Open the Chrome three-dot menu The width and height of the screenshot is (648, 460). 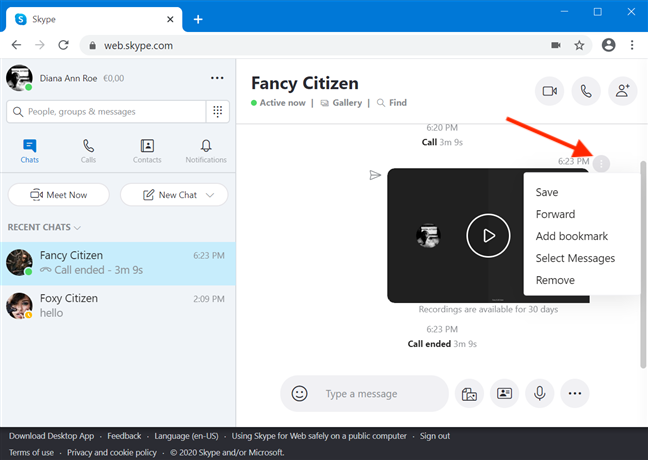631,45
